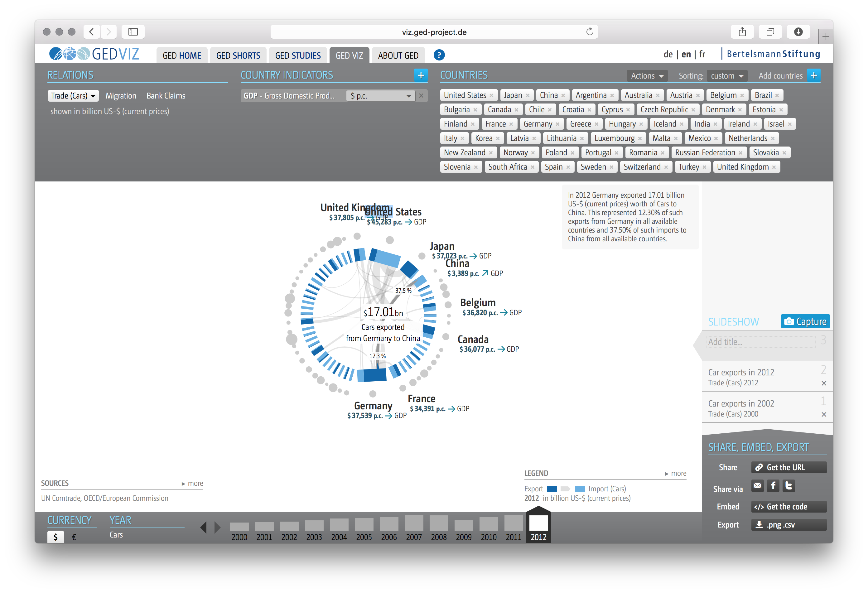Expand the Actions dropdown menu

tap(647, 76)
